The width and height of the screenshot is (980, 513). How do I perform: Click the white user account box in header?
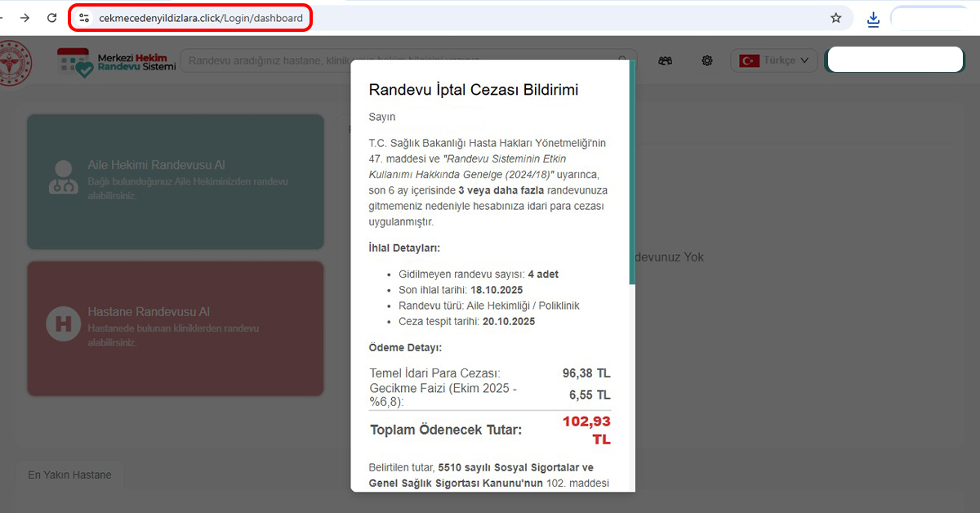[x=895, y=60]
